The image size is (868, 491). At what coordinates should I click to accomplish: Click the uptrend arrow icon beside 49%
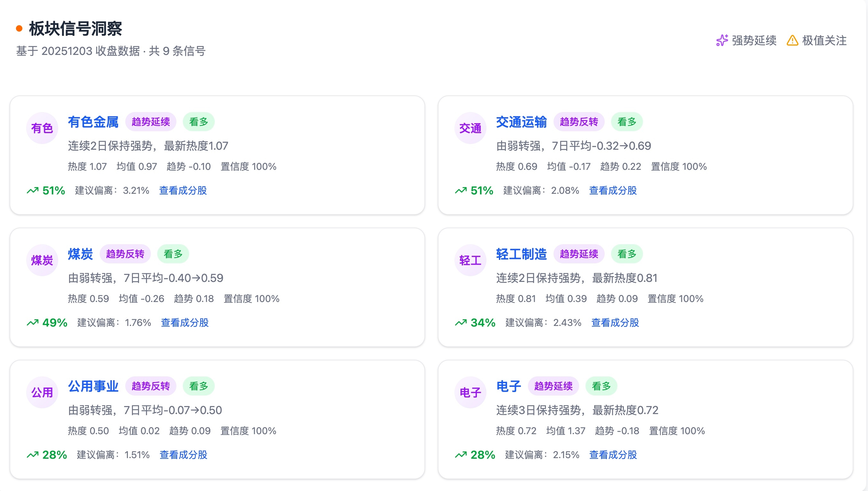(x=33, y=323)
